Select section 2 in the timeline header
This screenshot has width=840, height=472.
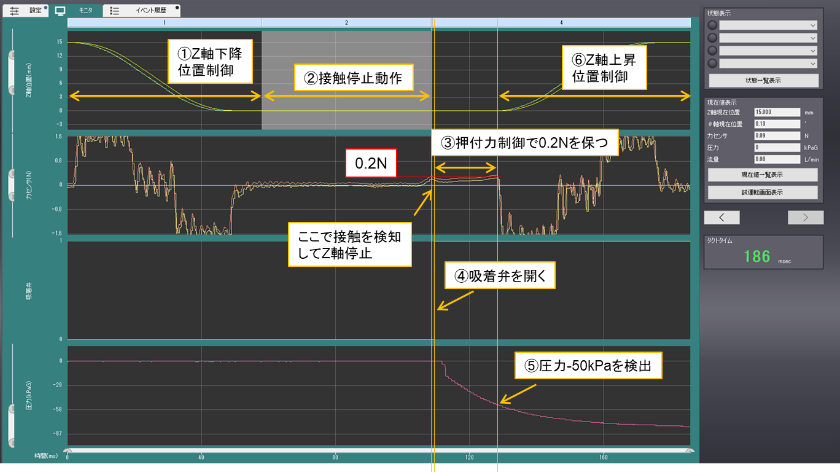click(346, 21)
